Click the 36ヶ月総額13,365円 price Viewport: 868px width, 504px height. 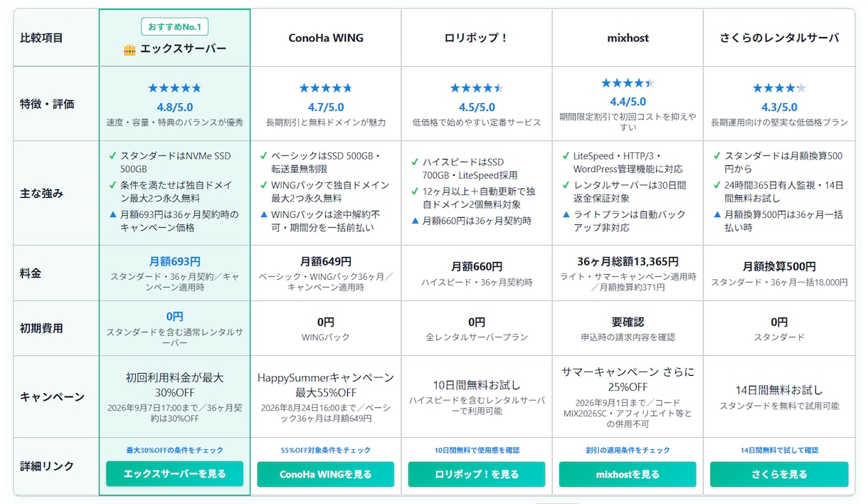point(628,261)
